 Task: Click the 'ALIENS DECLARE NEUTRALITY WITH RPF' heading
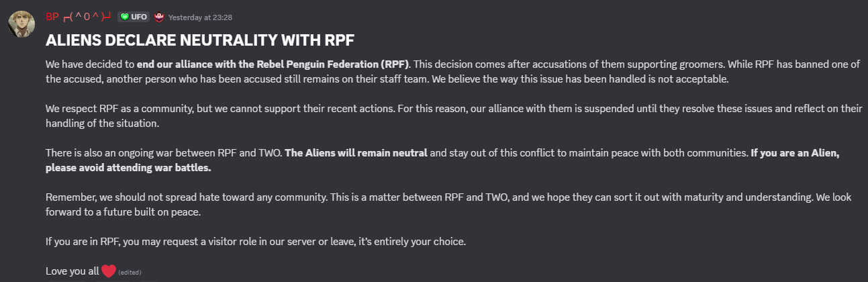(199, 40)
